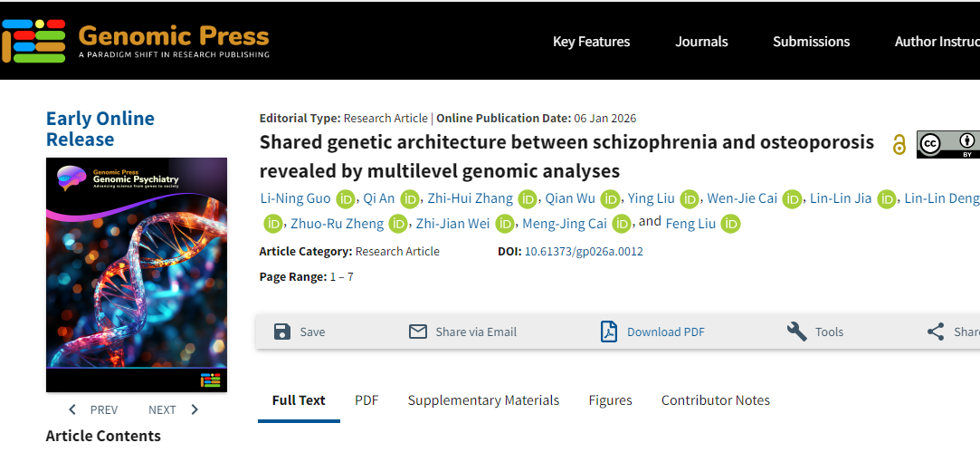Click the Save floppy disk icon
This screenshot has height=452, width=980.
(282, 332)
